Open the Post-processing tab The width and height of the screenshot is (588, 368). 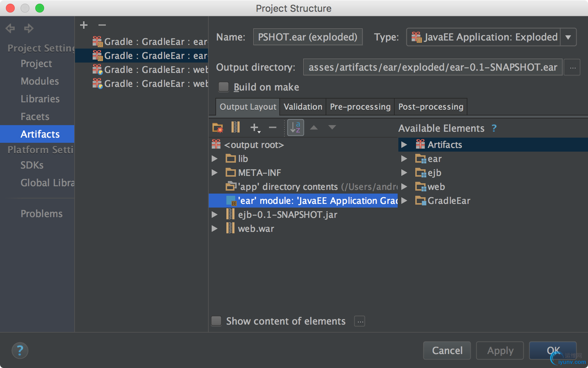[x=431, y=107]
